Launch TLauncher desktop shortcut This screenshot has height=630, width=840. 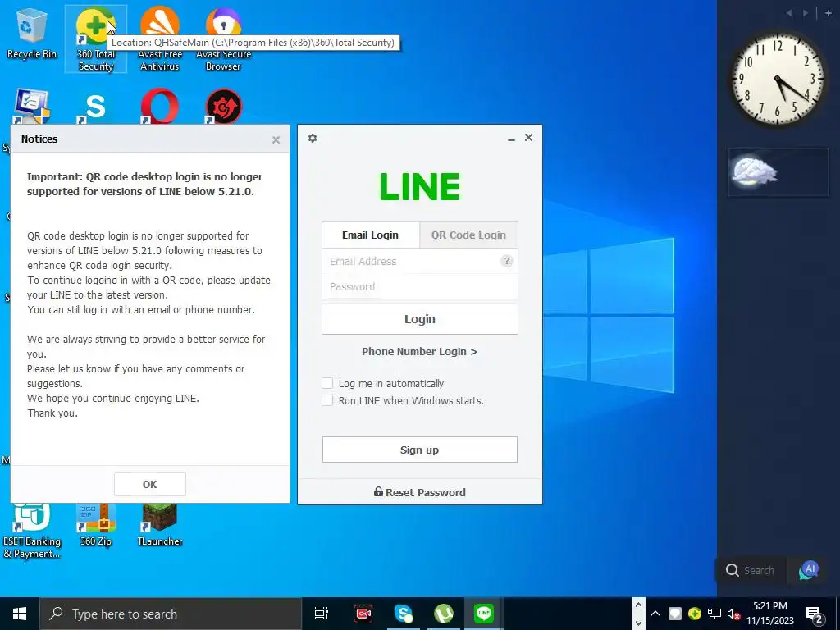tap(160, 525)
